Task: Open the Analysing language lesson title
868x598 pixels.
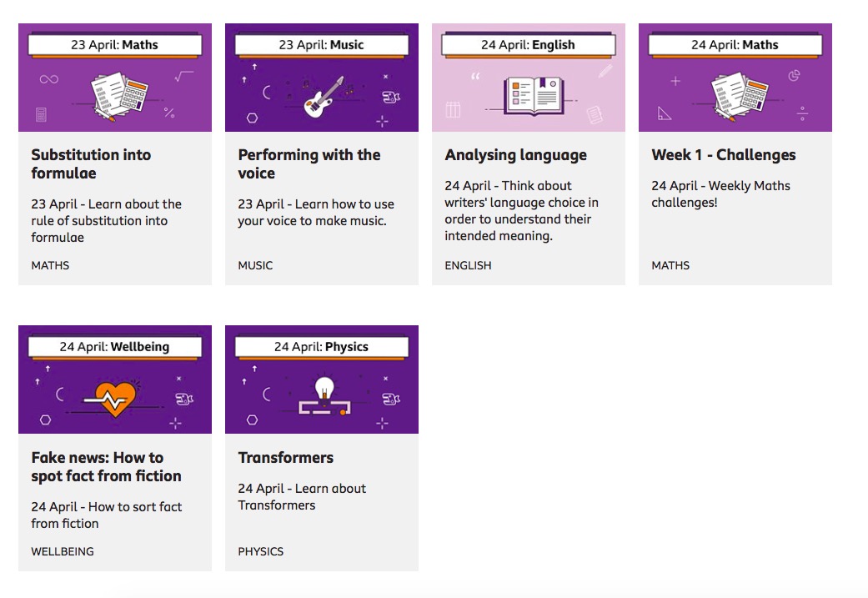Action: [x=515, y=155]
